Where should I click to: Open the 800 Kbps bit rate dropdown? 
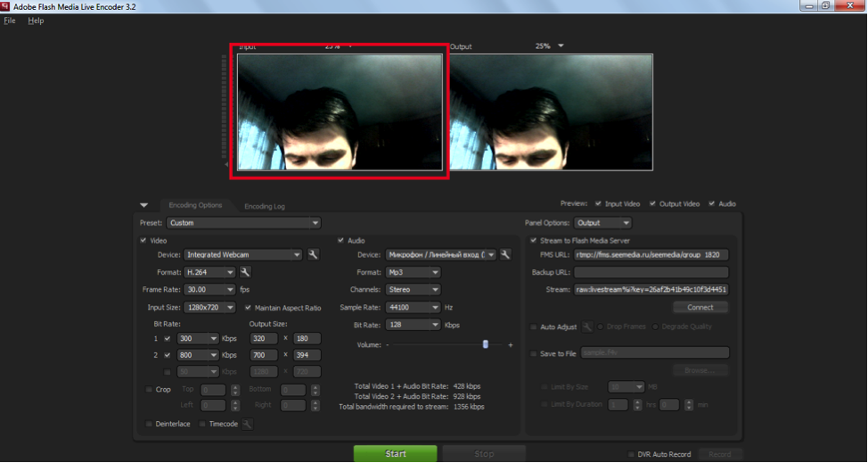click(198, 355)
